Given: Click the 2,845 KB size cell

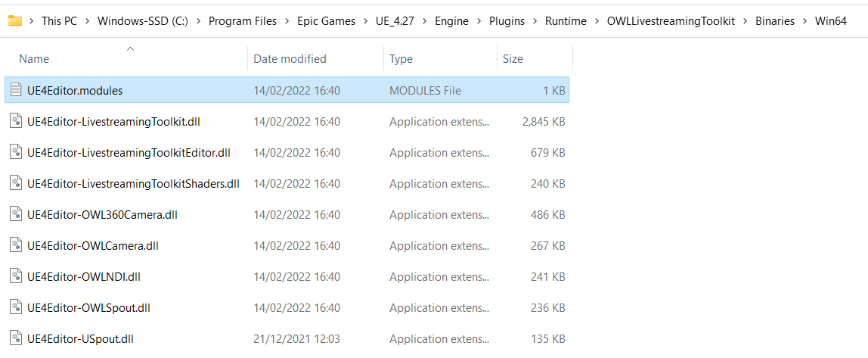Looking at the screenshot, I should tap(544, 121).
